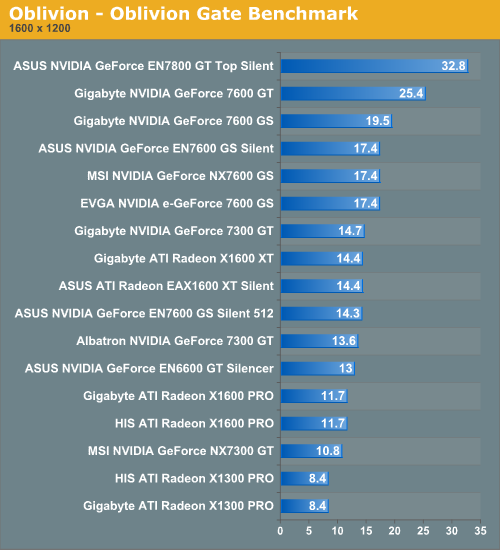Screen dimensions: 500x550
Task: Select Gigabyte ATI Radeon X1600 XT label
Action: point(184,259)
